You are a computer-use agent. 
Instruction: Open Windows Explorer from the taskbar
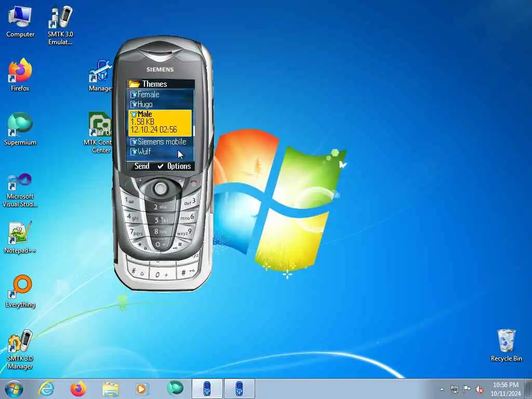110,389
